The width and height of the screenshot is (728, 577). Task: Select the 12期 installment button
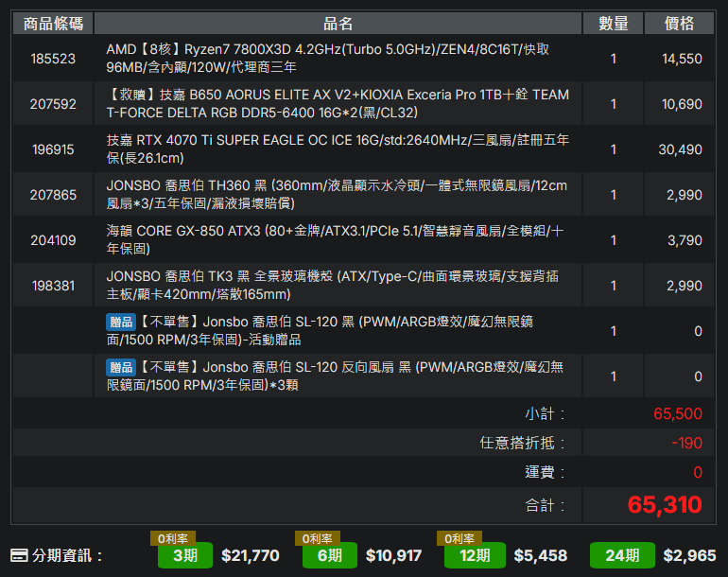pos(475,555)
